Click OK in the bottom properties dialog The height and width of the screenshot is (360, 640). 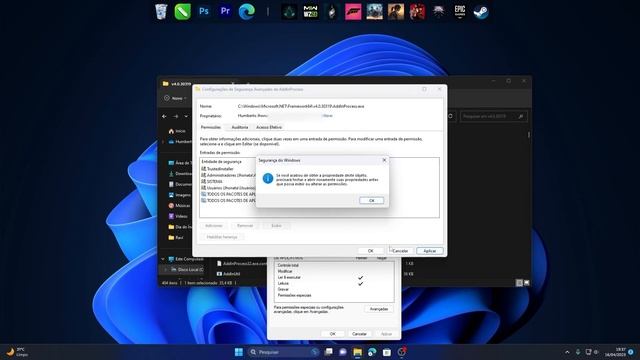click(x=333, y=334)
